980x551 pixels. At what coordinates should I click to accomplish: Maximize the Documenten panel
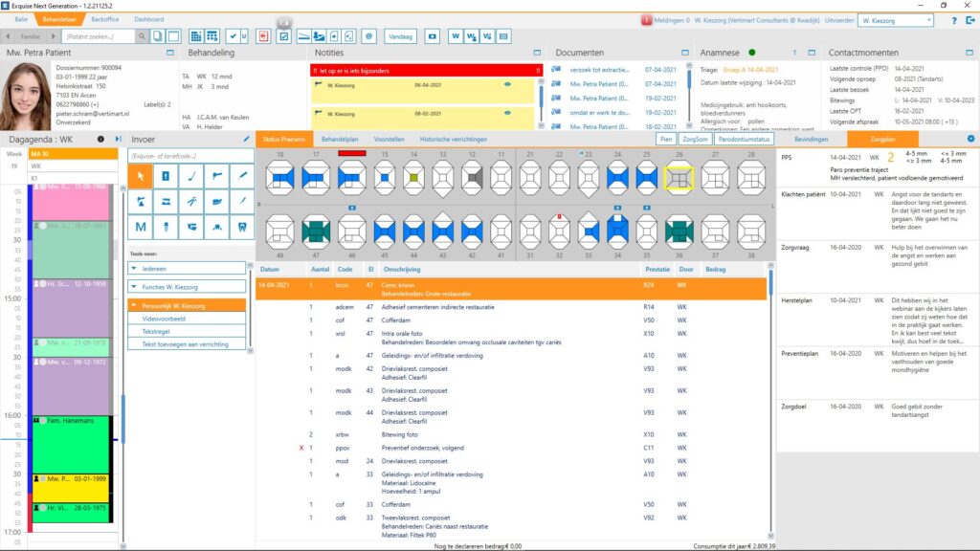pos(685,53)
